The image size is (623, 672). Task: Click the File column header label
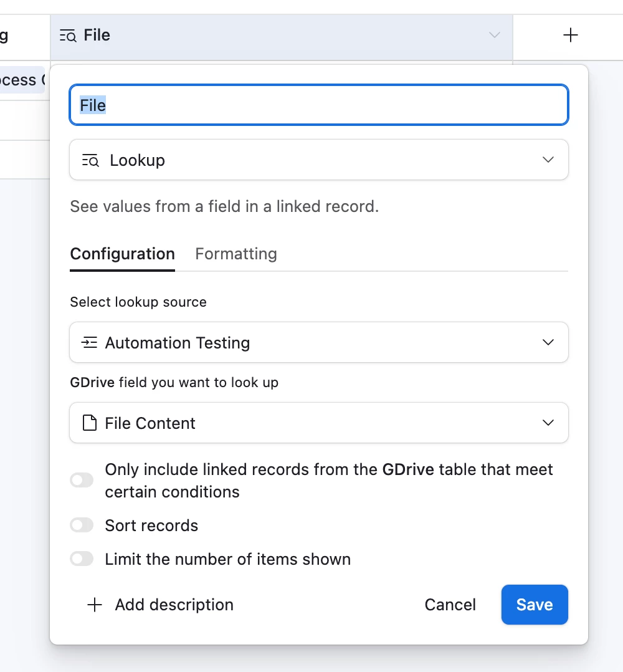(97, 36)
